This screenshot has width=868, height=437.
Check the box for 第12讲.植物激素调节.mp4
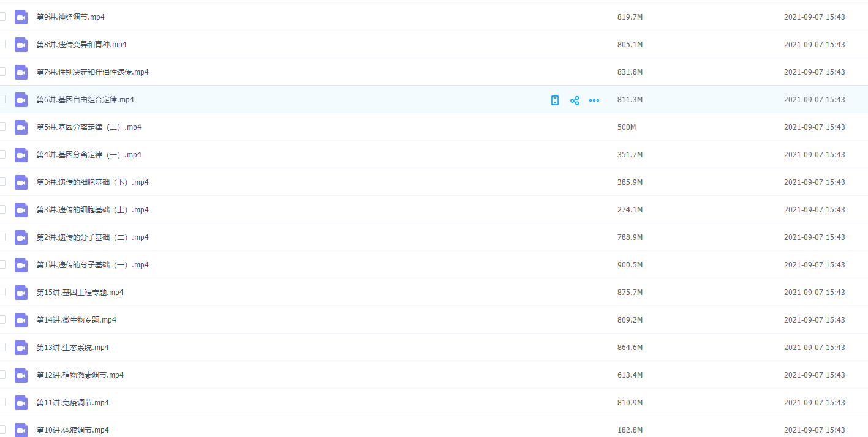pos(2,375)
